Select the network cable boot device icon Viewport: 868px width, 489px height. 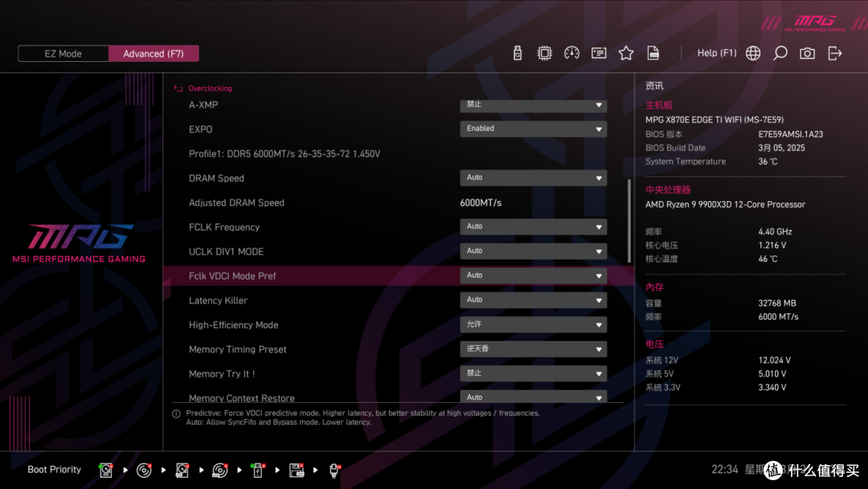334,471
